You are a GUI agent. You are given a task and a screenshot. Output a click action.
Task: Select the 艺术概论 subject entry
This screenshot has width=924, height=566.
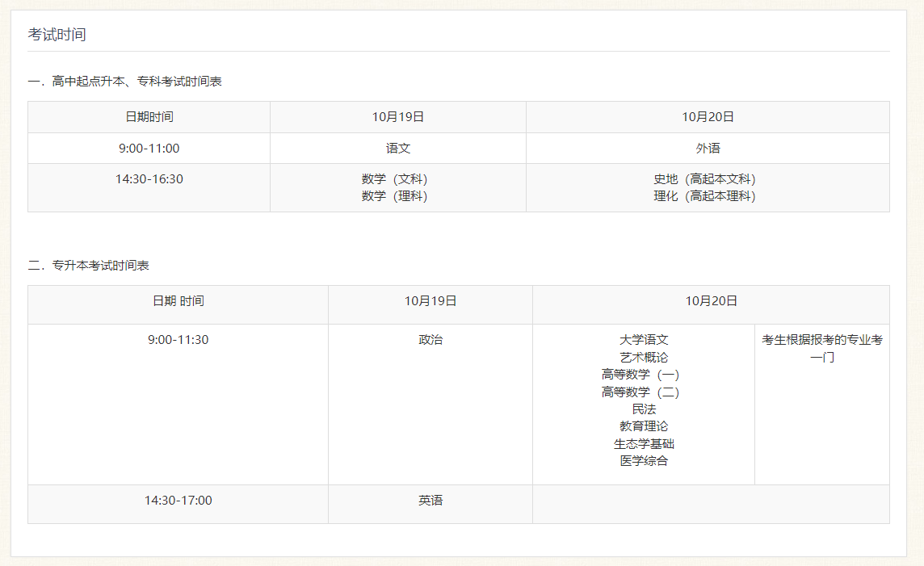644,357
